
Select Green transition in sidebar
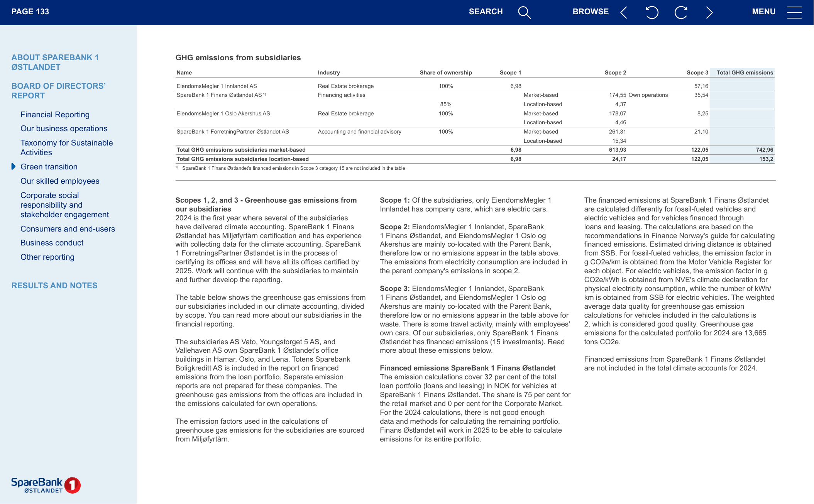point(49,167)
